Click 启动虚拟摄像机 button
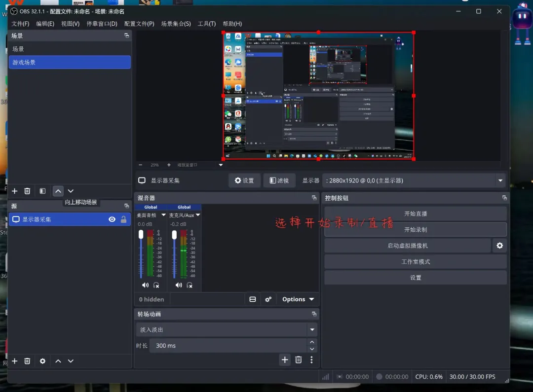Screen dimensions: 533x392 click(x=408, y=245)
